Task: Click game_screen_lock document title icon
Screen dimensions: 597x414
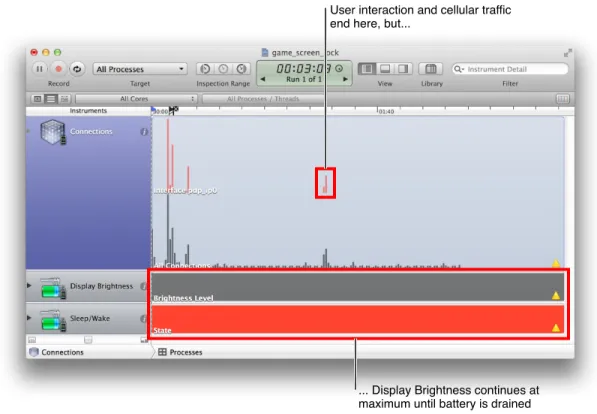Action: click(265, 53)
